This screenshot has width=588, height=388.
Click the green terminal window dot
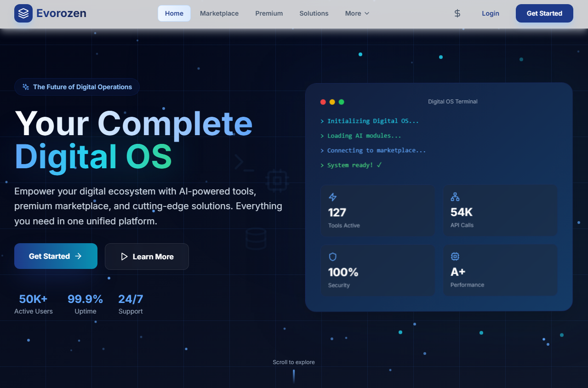tap(341, 102)
